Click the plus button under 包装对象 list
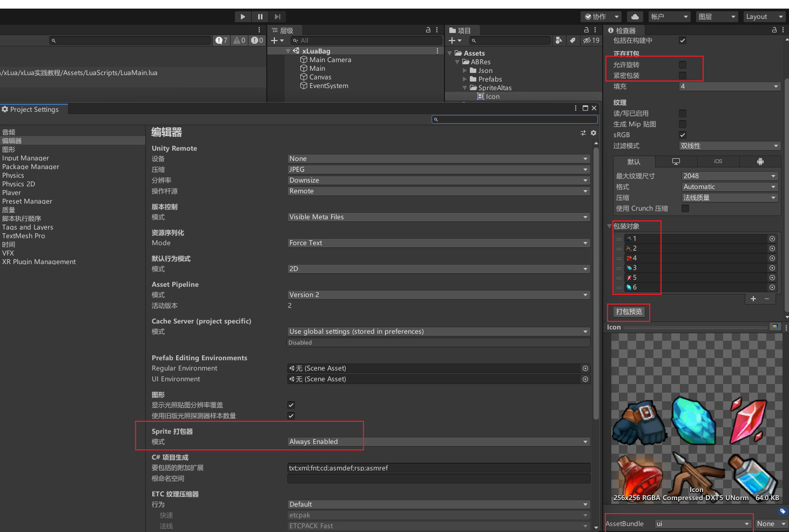Image resolution: width=789 pixels, height=532 pixels. 753,299
